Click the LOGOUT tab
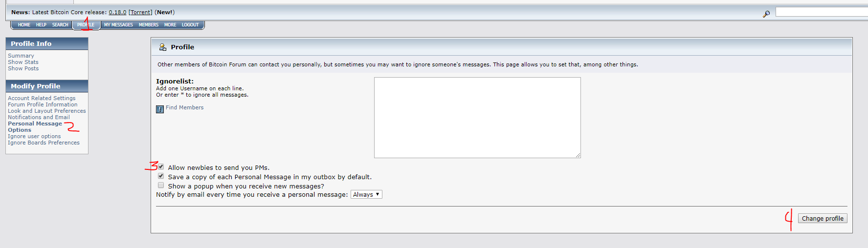The image size is (868, 248). (190, 25)
